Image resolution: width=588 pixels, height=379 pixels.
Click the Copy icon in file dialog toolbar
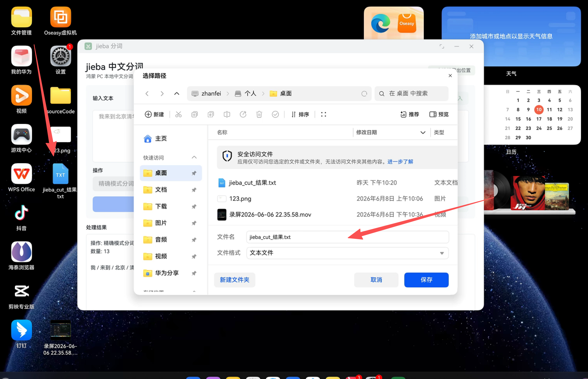(x=194, y=114)
